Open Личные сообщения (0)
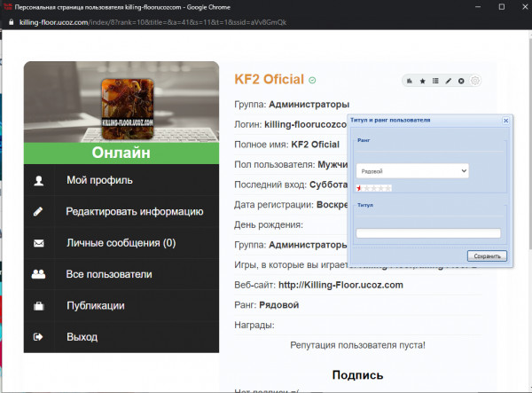The height and width of the screenshot is (393, 532). [x=121, y=243]
